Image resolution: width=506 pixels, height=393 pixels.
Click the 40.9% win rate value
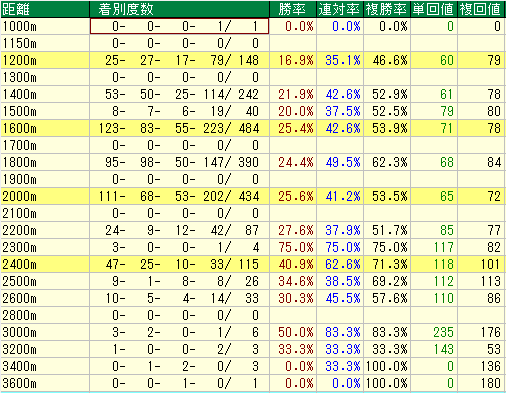296,264
